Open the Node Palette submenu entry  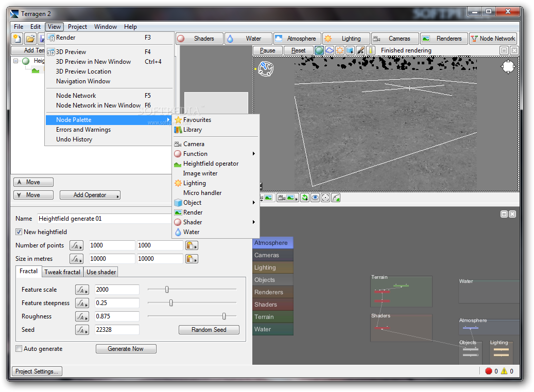[x=109, y=120]
